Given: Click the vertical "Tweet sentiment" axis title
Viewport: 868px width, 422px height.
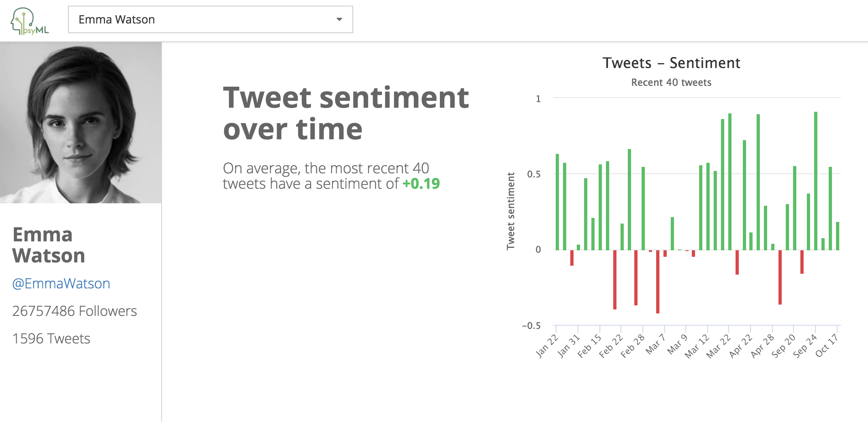Looking at the screenshot, I should coord(511,211).
